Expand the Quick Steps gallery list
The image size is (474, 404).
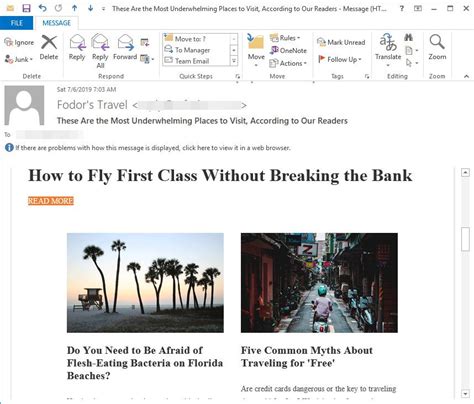[234, 61]
